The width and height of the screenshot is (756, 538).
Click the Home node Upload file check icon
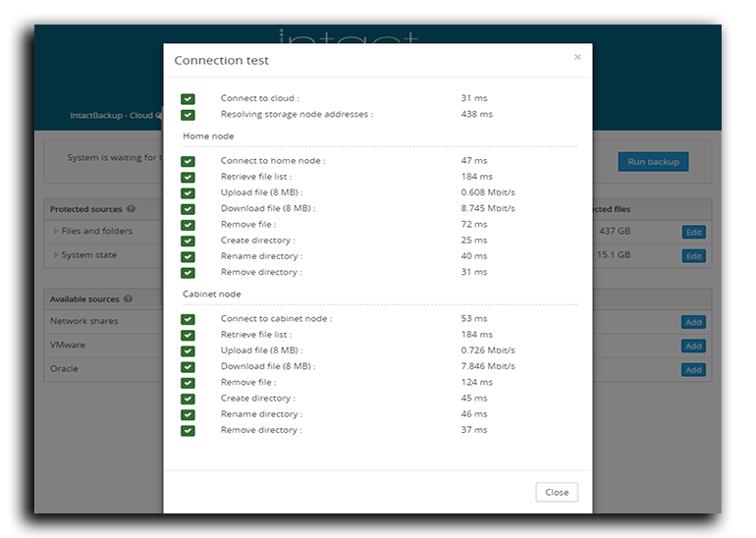[188, 193]
